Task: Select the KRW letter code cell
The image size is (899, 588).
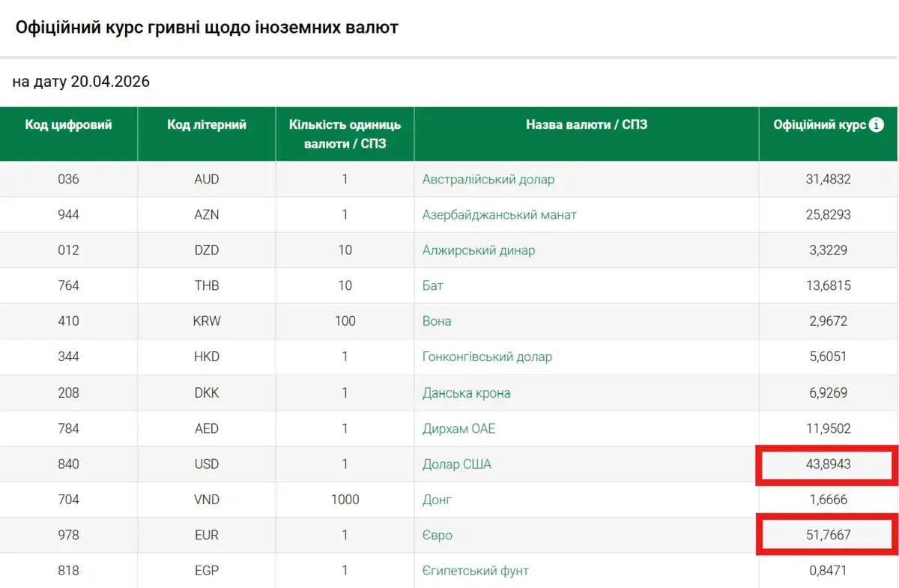Action: pyautogui.click(x=207, y=321)
